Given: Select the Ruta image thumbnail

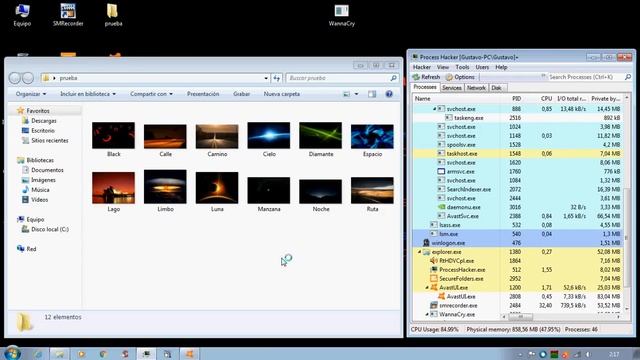Looking at the screenshot, I should [372, 190].
